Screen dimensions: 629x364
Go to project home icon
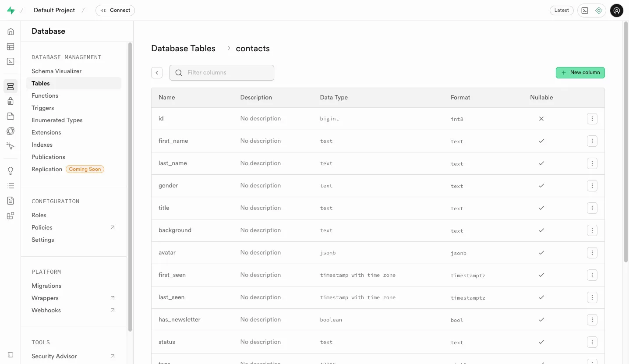coord(11,32)
